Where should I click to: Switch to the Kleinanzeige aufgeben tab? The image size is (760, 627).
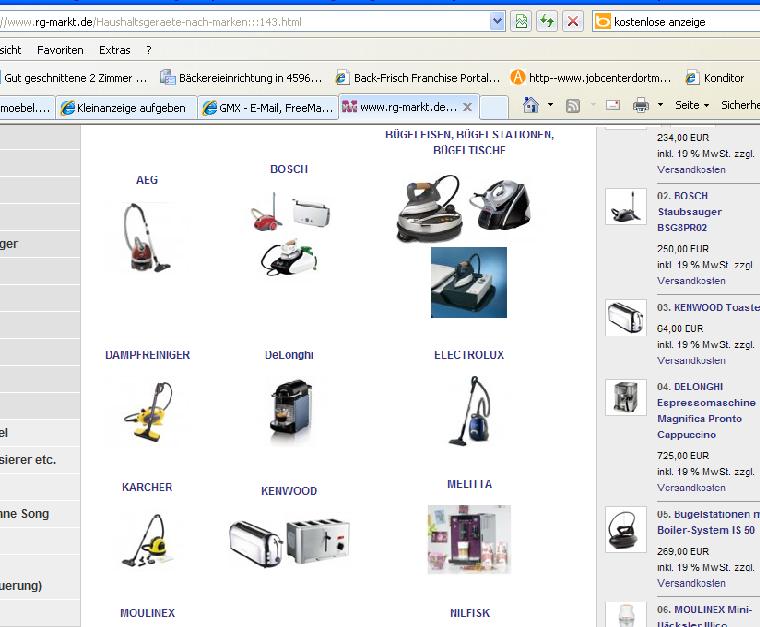126,108
